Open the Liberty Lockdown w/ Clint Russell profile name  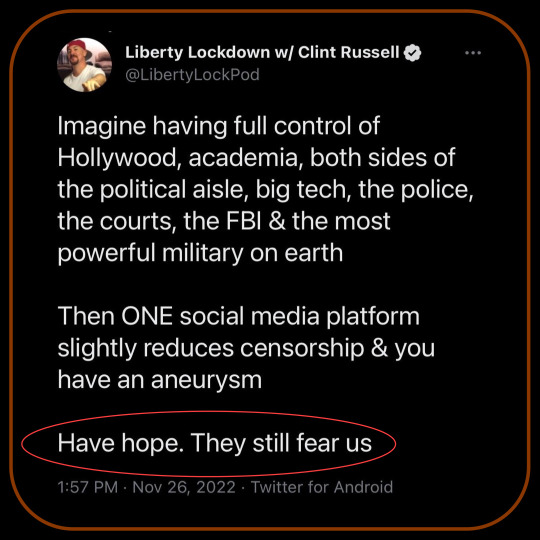pos(262,53)
